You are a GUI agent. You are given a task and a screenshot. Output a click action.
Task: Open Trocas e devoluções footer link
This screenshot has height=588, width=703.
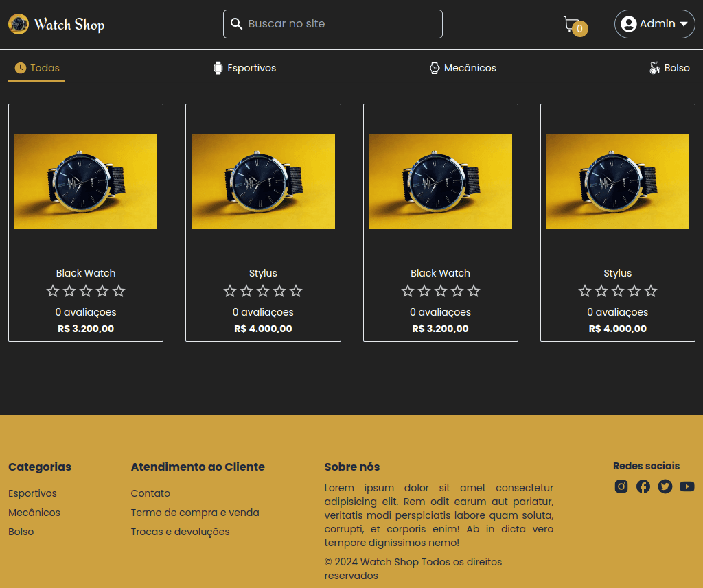tap(180, 532)
